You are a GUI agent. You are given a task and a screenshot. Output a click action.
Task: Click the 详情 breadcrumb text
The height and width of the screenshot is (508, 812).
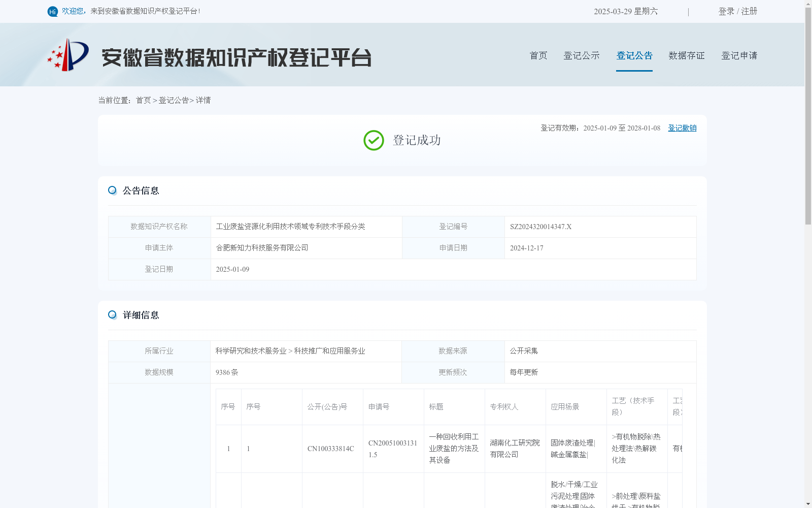[203, 100]
